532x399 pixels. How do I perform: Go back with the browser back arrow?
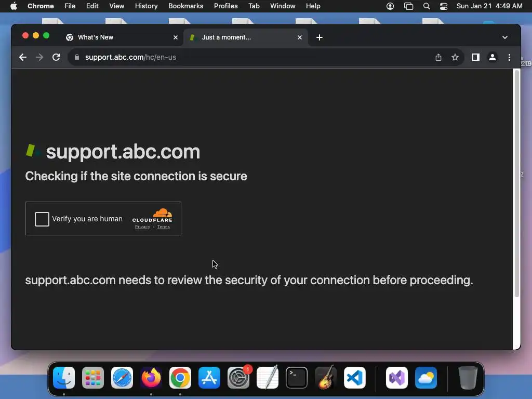[23, 57]
